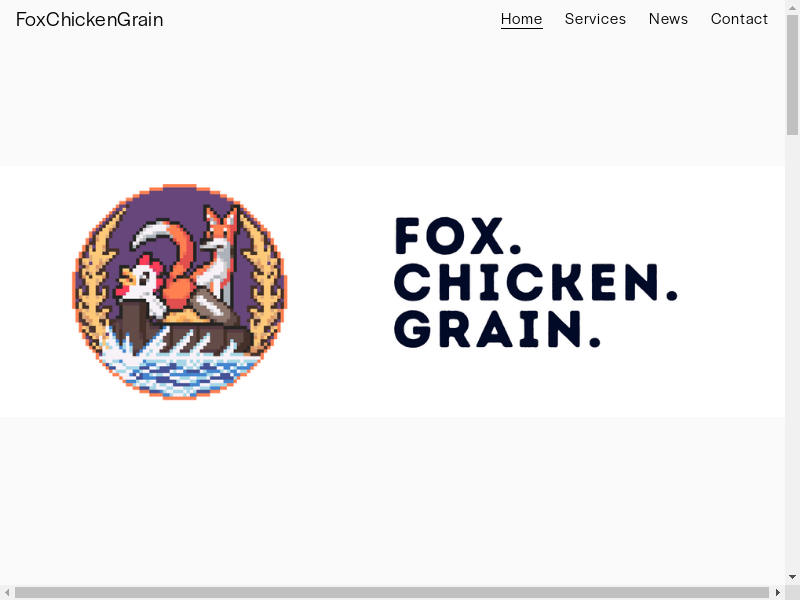Image resolution: width=800 pixels, height=600 pixels.
Task: Click the white chicken in the logo
Action: (x=140, y=283)
